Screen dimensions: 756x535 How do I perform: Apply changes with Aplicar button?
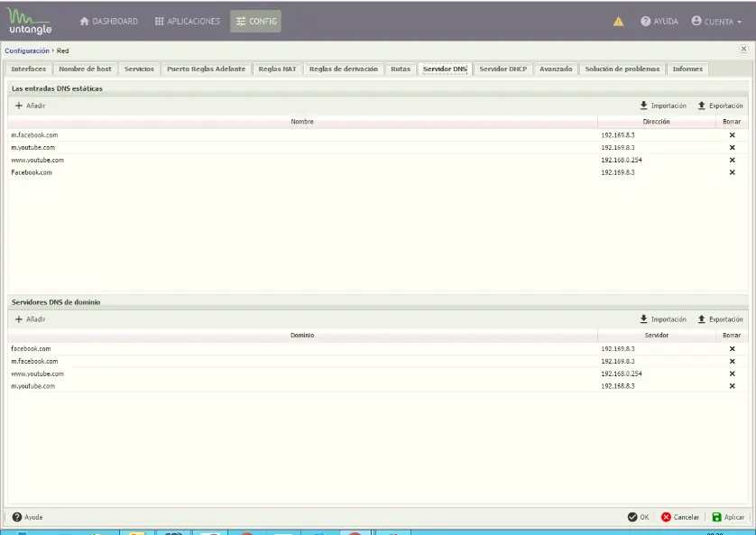click(729, 517)
